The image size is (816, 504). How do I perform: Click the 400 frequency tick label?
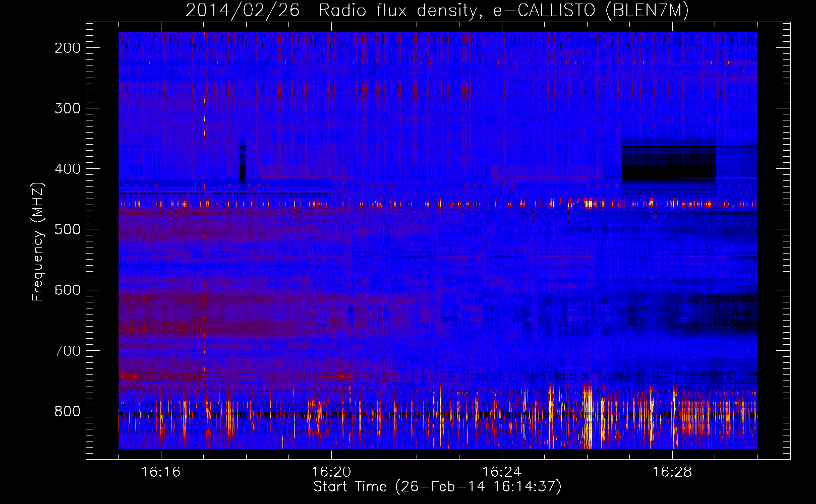tap(68, 169)
